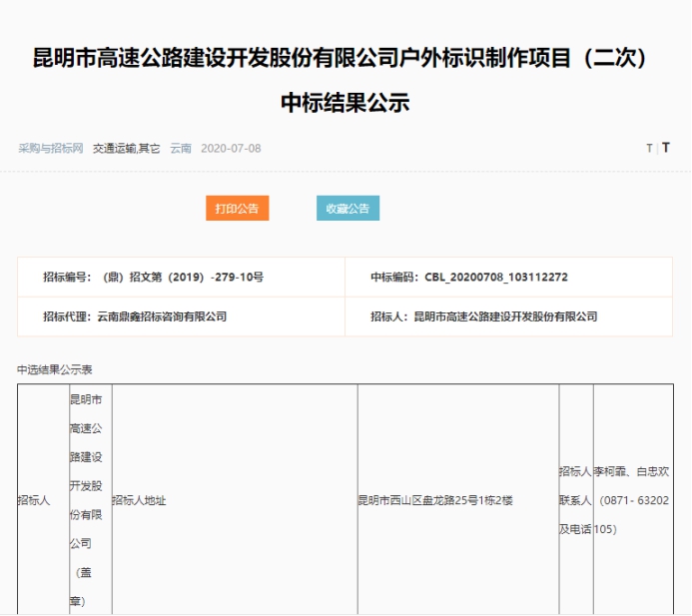Click the 招标人 entry in info box
The image size is (692, 616).
click(483, 316)
